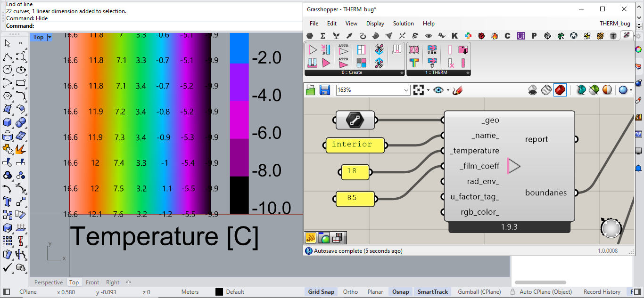Click the Gumball (CPlane) button
Viewport: 644px width, 298px height.
479,292
